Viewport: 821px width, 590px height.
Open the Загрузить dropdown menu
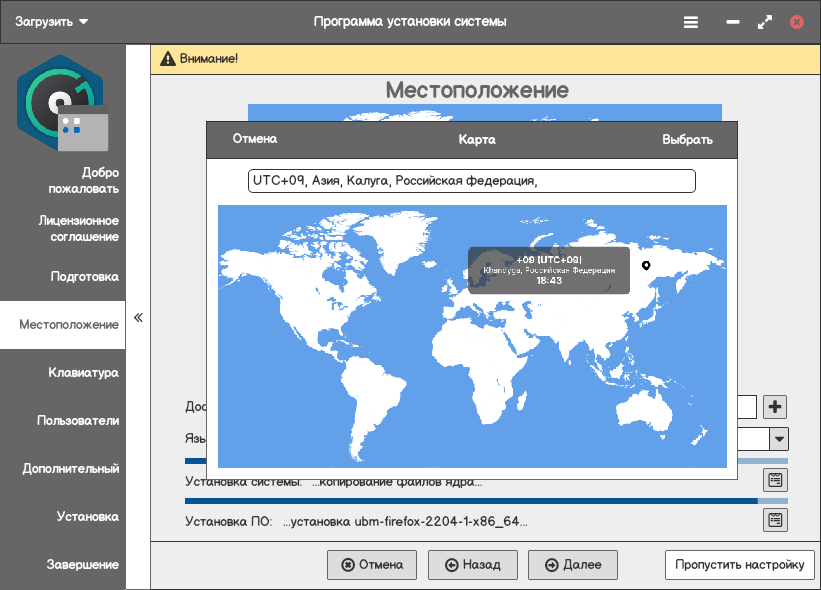(x=51, y=22)
